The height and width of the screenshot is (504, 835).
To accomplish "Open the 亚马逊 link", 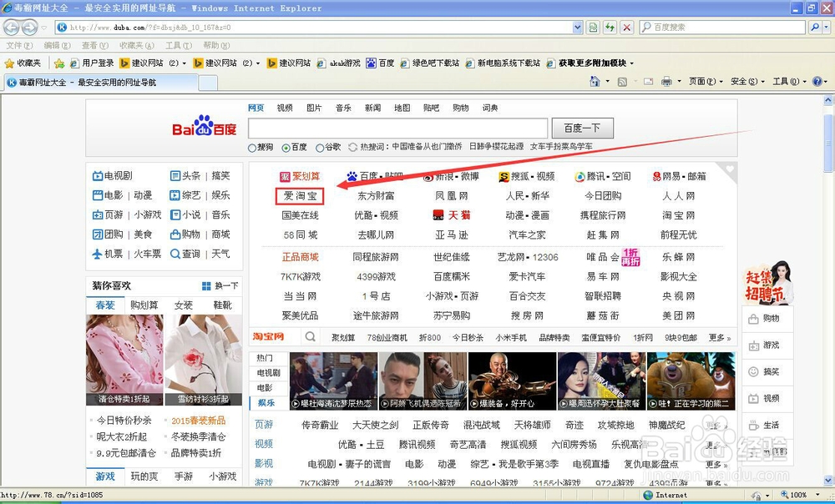I will tap(451, 234).
